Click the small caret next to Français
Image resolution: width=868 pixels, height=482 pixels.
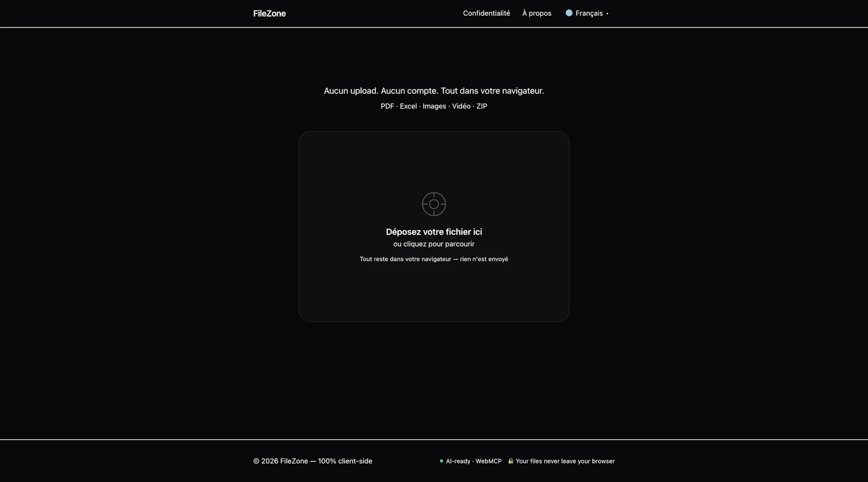607,14
